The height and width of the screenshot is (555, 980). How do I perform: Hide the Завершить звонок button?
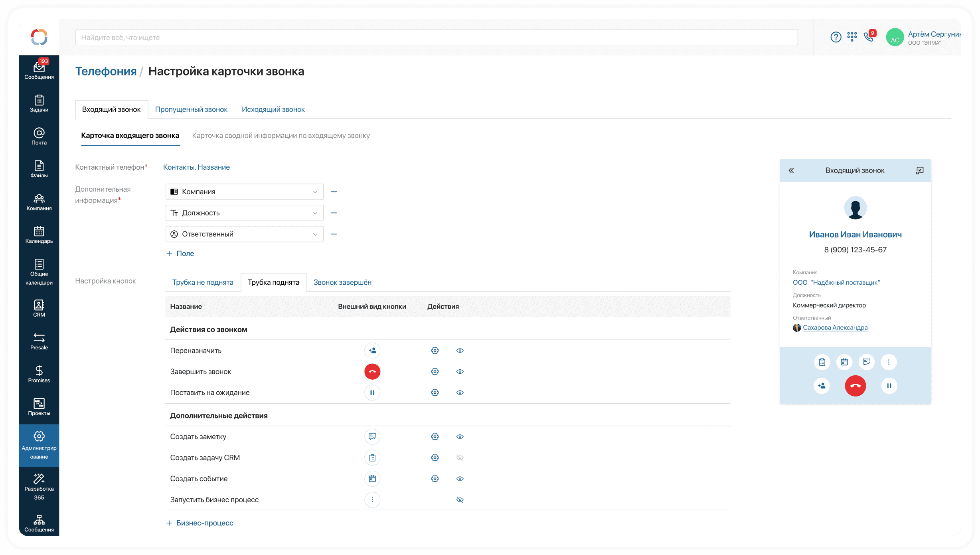460,372
